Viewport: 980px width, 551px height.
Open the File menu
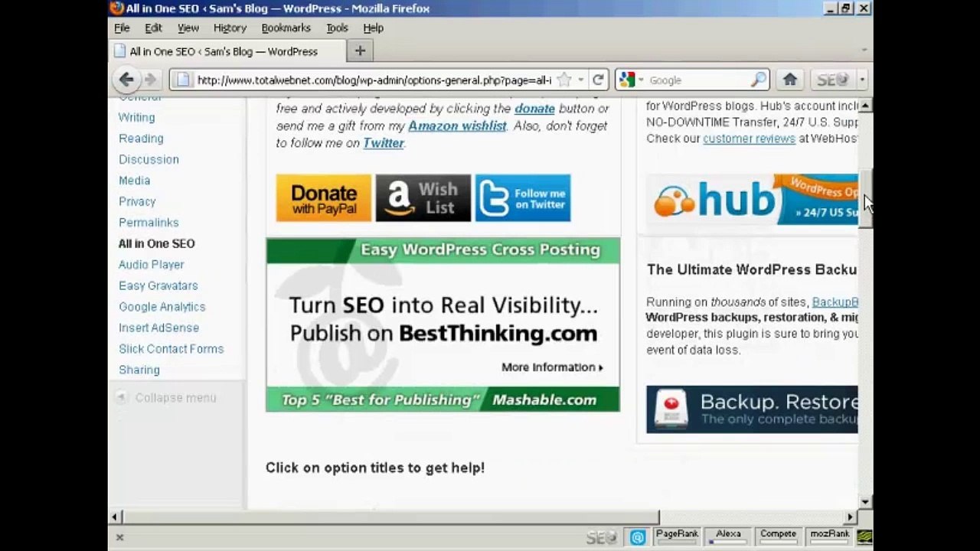coord(122,28)
